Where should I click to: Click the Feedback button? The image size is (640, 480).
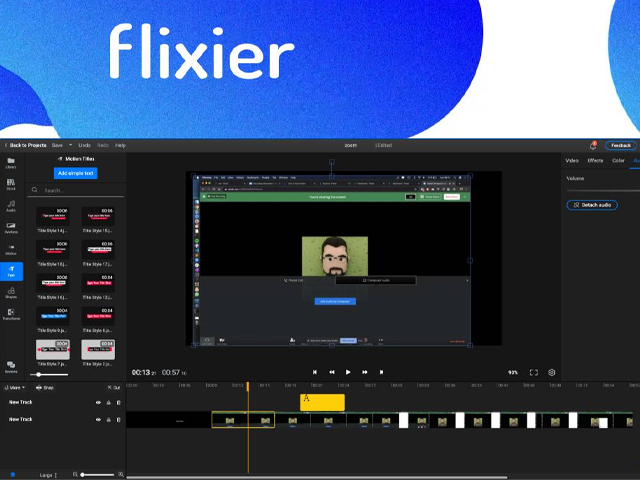pos(621,145)
